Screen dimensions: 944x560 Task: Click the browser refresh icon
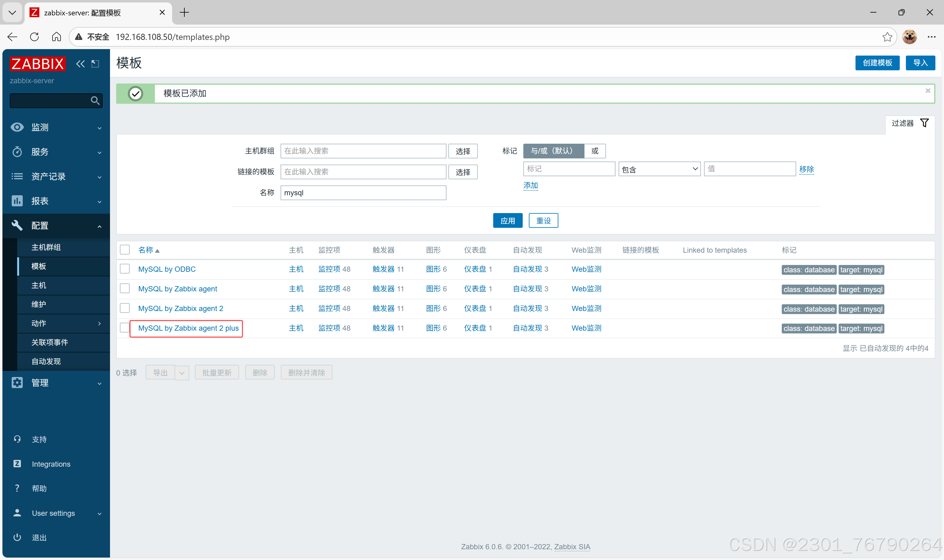coord(34,37)
